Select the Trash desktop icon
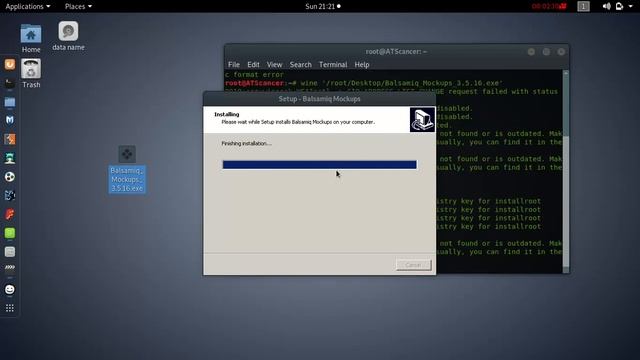 (31, 73)
